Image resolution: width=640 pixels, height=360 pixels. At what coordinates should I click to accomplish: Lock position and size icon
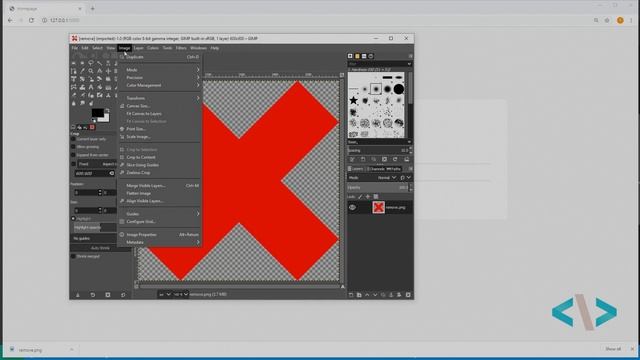[368, 196]
